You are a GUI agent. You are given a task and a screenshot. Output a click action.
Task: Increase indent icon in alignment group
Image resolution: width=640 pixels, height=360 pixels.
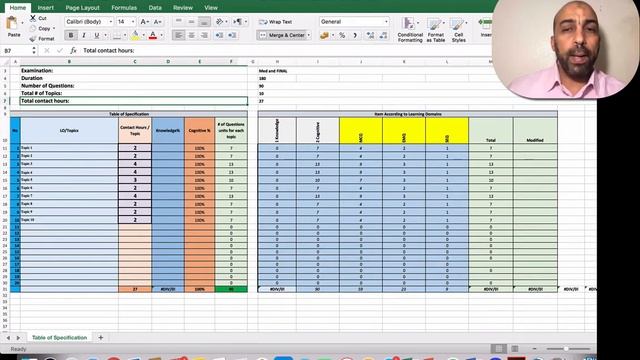[232, 36]
